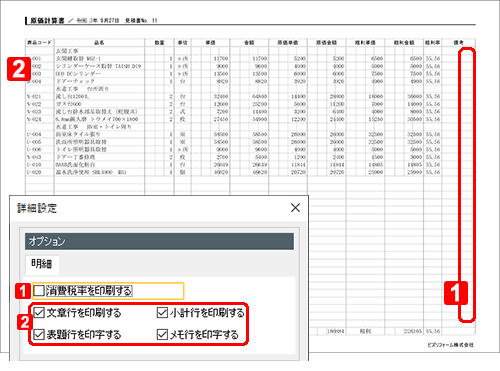
Task: Click the 詳細設定 dialog title
Action: (37, 208)
